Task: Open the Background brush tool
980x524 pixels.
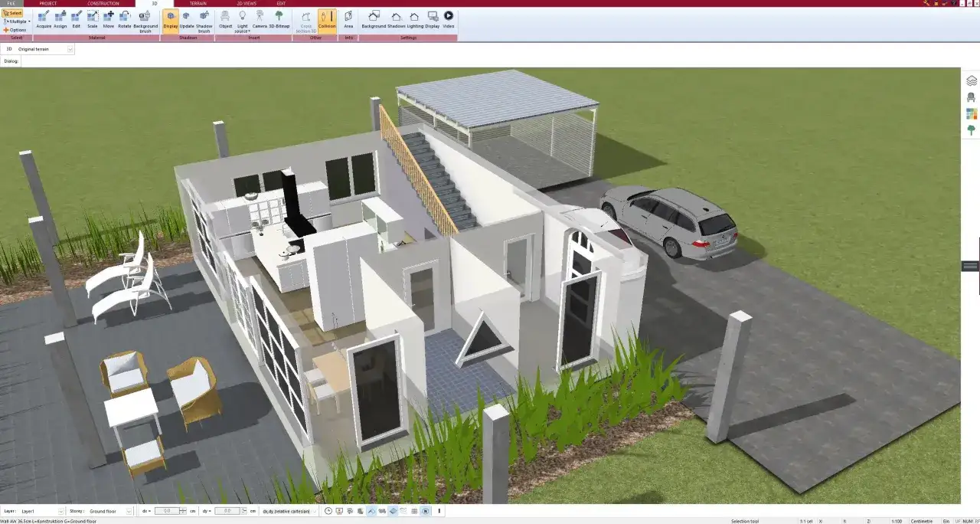Action: click(145, 21)
